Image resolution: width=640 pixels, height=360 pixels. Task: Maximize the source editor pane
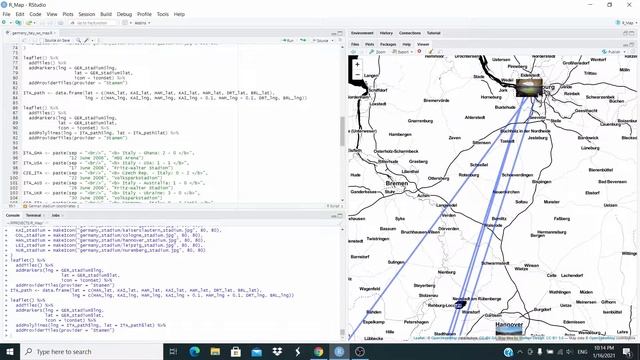[x=340, y=33]
